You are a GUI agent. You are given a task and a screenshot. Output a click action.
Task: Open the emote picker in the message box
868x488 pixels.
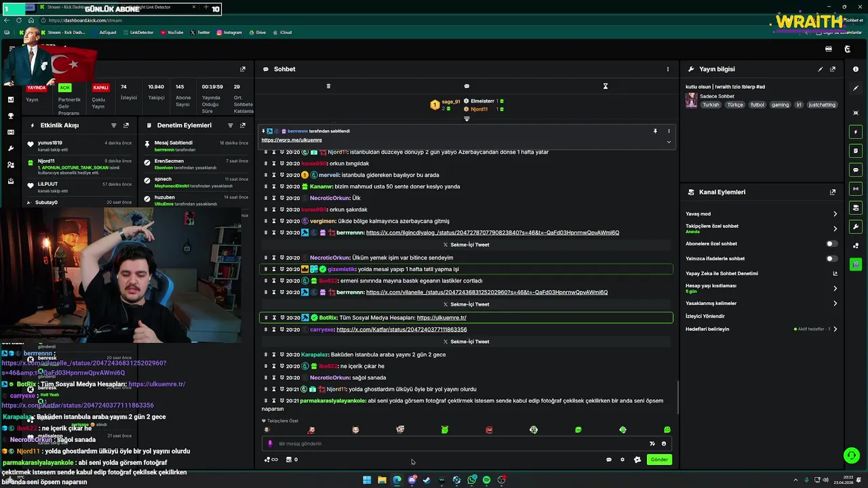664,444
